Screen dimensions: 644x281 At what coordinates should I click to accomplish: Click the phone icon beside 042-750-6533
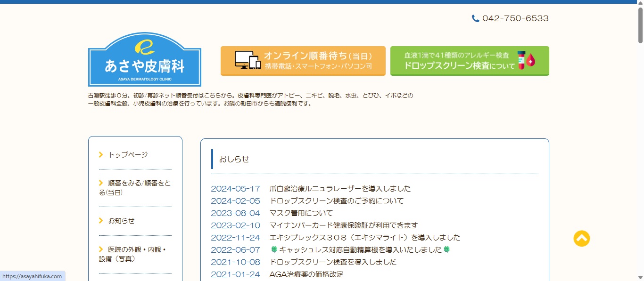tap(475, 18)
